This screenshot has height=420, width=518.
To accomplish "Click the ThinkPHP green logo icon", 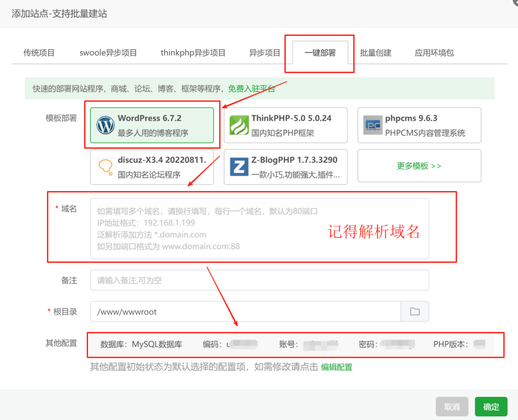I will tap(239, 125).
